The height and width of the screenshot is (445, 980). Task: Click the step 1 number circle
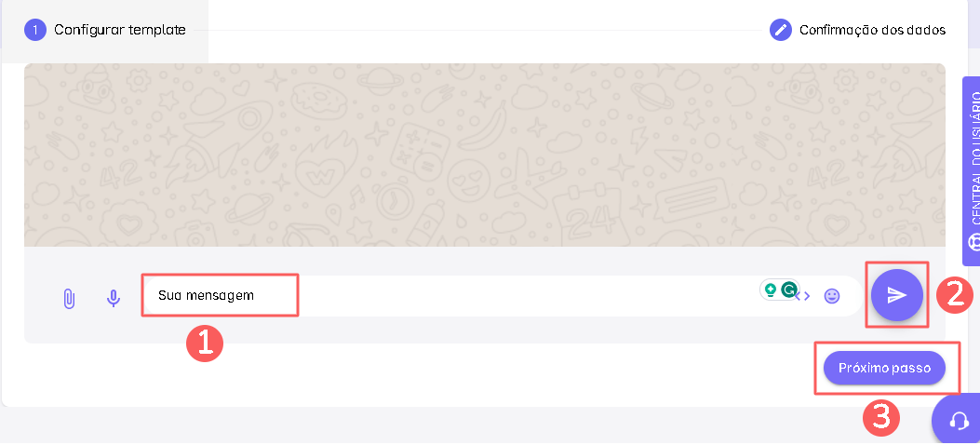point(34,30)
